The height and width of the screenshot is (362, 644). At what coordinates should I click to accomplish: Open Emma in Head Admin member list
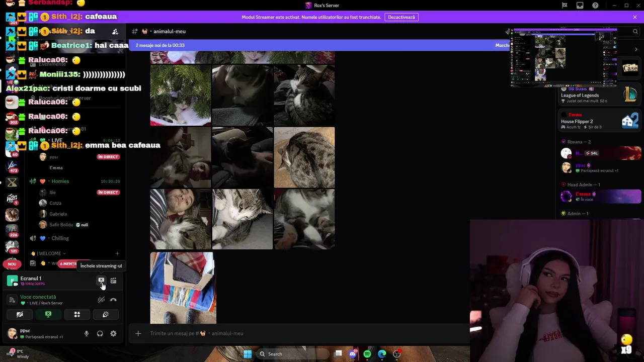point(601,197)
